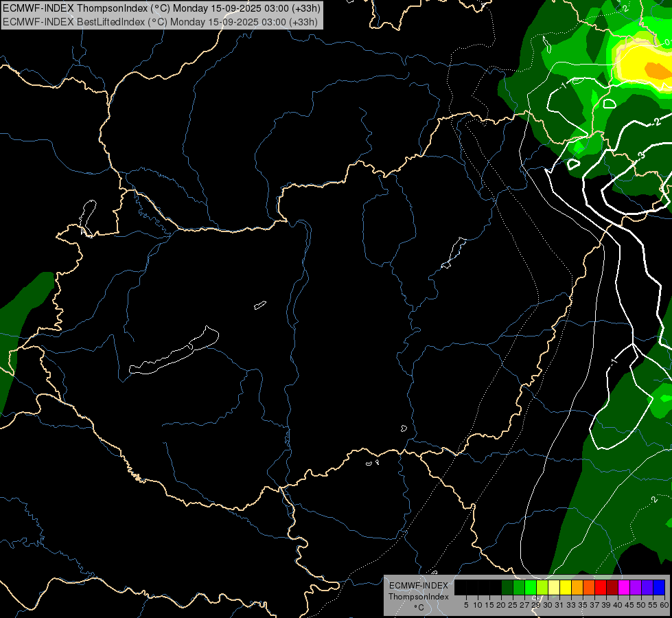Select the pale yellow 30-31 legend swatch
Screen dimensions: 672x618
(554, 587)
